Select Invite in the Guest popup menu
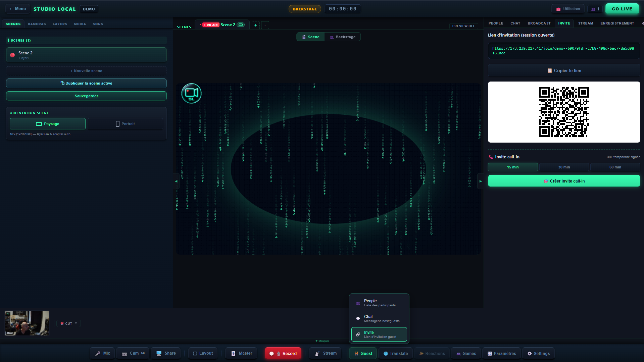This screenshot has width=644, height=362. (379, 334)
